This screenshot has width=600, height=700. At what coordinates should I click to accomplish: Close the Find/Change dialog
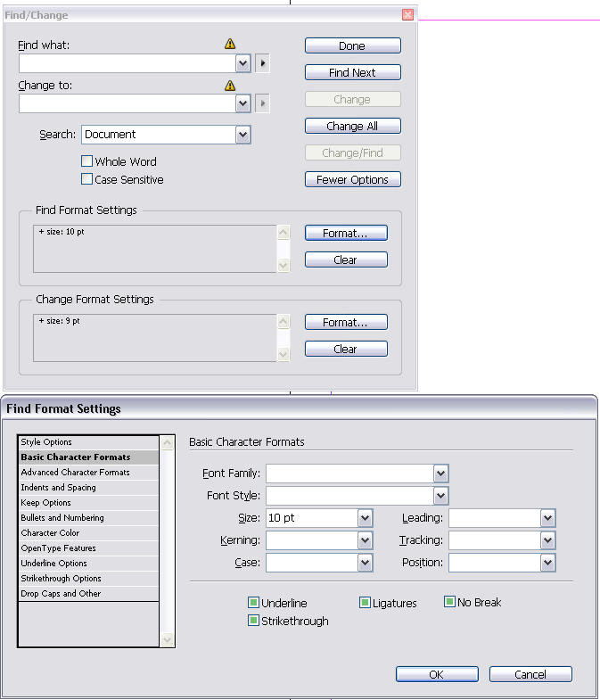[x=407, y=15]
